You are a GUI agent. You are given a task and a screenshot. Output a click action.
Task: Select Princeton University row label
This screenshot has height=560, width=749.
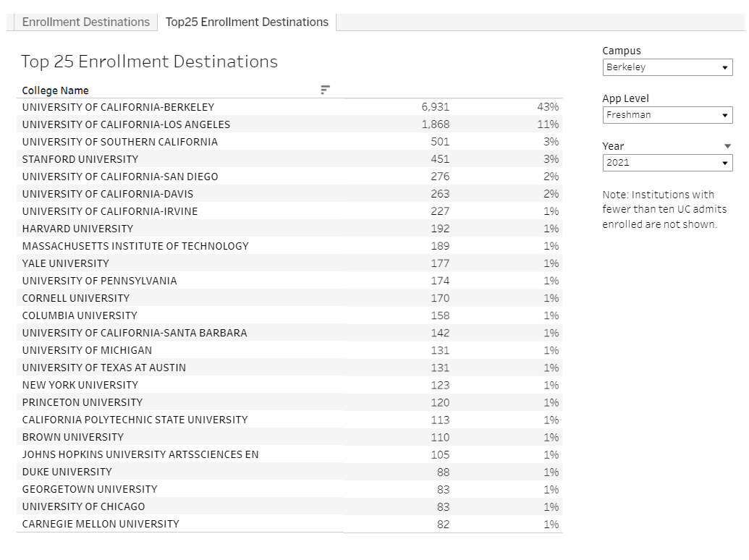[82, 402]
